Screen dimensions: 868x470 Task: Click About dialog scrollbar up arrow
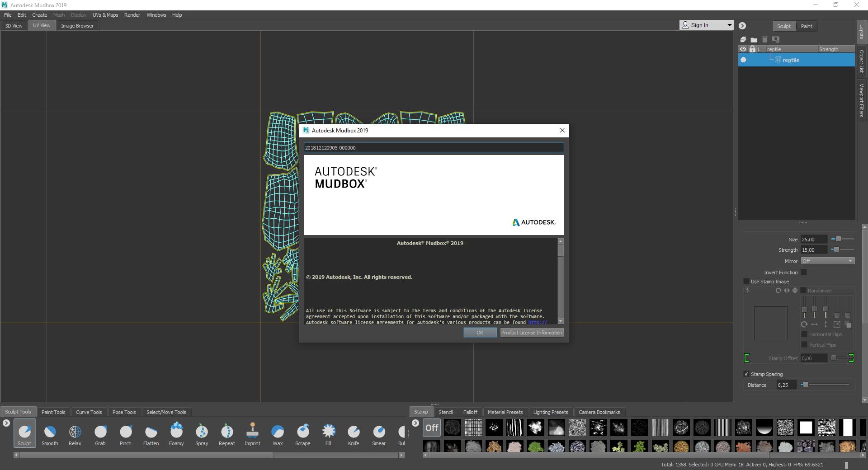(x=561, y=241)
